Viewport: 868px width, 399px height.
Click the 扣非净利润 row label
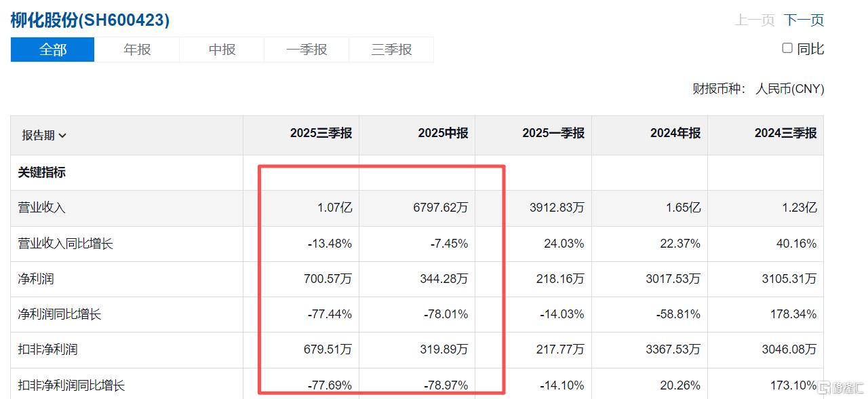[x=47, y=349]
